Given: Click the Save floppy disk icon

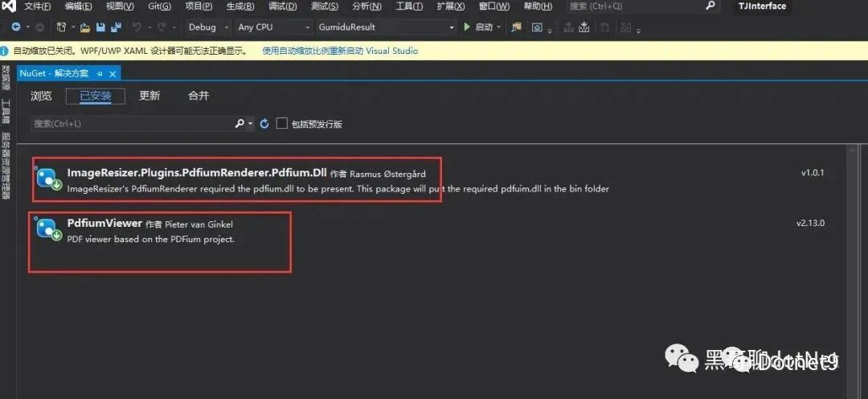Looking at the screenshot, I should tap(100, 27).
